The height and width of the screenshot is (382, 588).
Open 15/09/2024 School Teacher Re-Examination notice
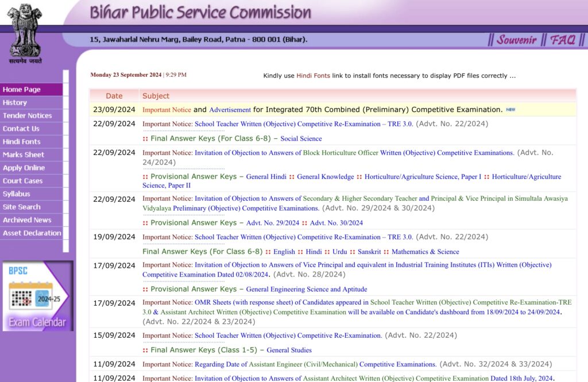(288, 336)
